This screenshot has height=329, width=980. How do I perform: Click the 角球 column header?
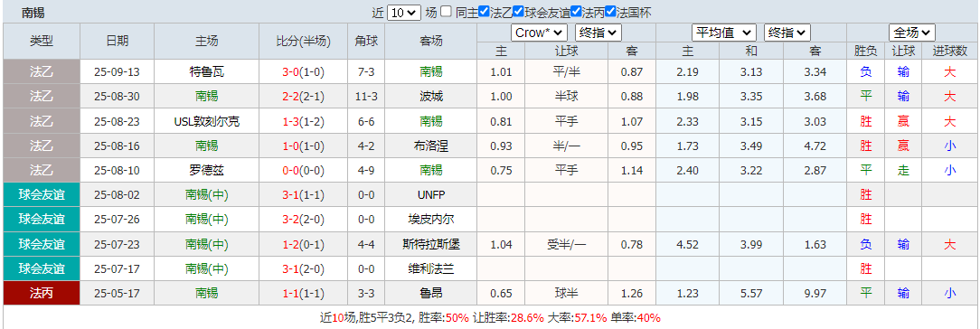coord(367,42)
